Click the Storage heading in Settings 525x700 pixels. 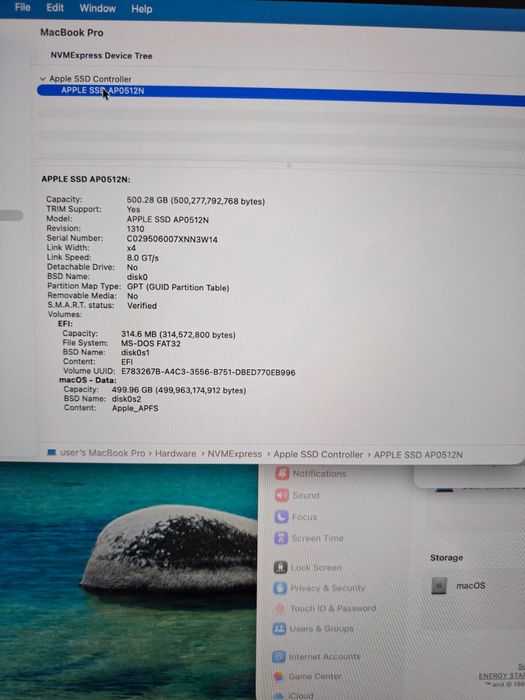click(x=446, y=557)
